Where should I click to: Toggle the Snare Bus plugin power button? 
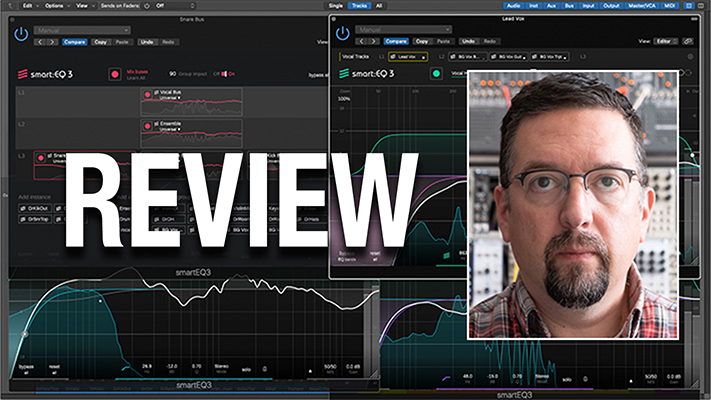coord(21,34)
